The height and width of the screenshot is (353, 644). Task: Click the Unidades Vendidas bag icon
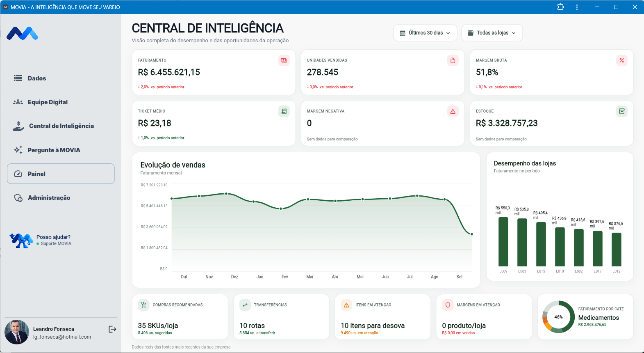[x=453, y=60]
